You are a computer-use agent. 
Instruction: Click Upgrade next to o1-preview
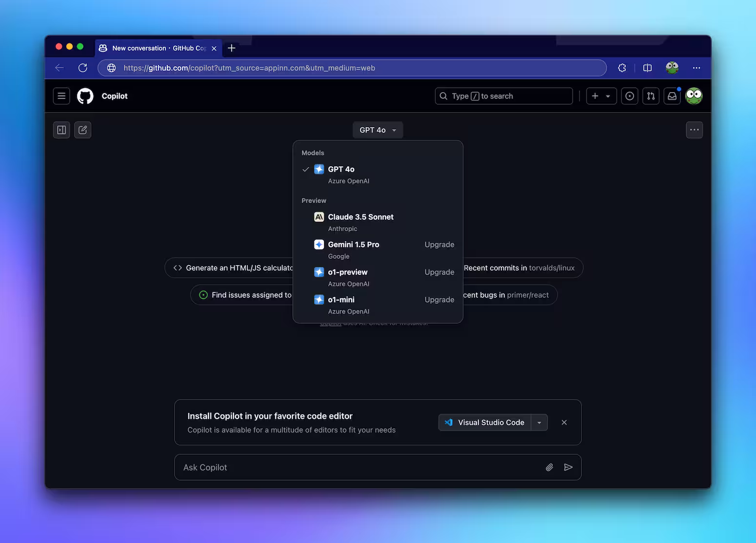pyautogui.click(x=439, y=272)
